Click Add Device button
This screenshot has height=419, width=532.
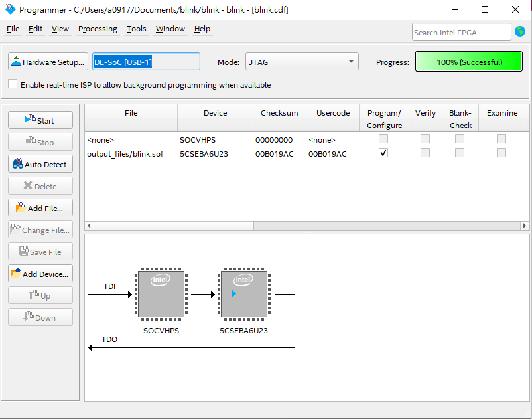click(40, 274)
